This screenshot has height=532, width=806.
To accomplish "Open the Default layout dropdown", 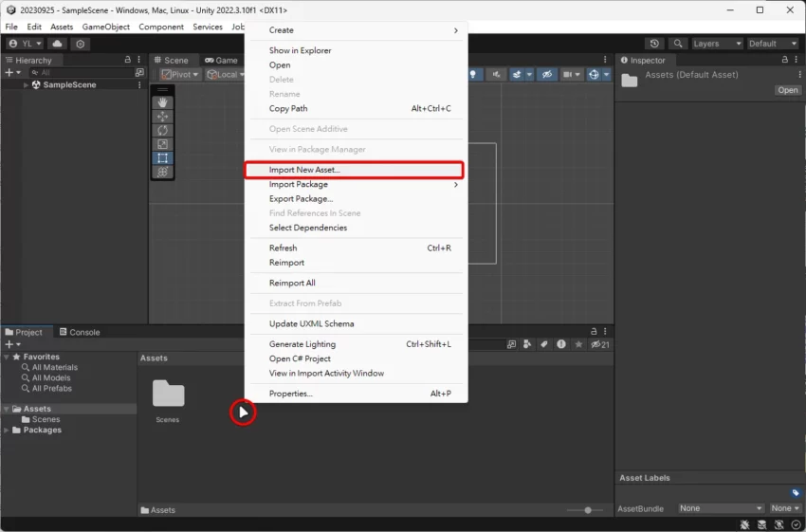I will [x=773, y=44].
